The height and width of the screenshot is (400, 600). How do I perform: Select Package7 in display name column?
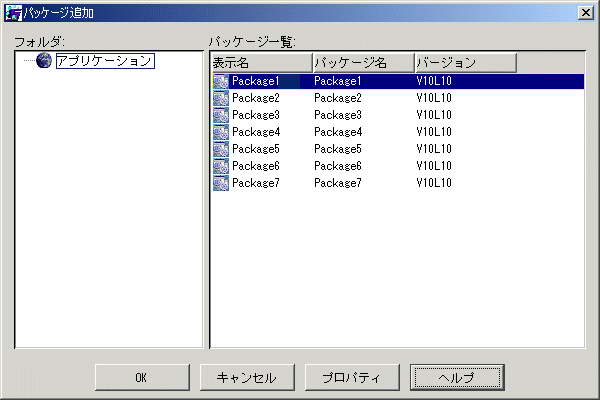pyautogui.click(x=256, y=183)
